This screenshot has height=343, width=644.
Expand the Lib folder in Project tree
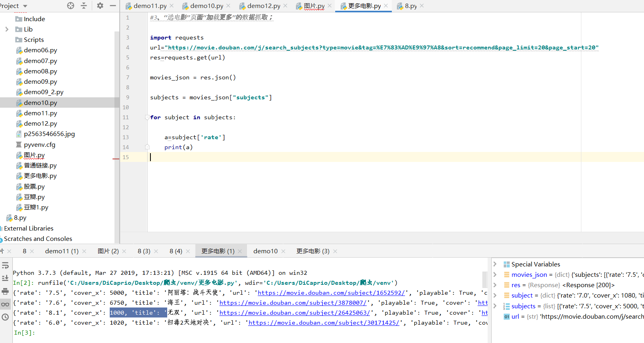[7, 29]
